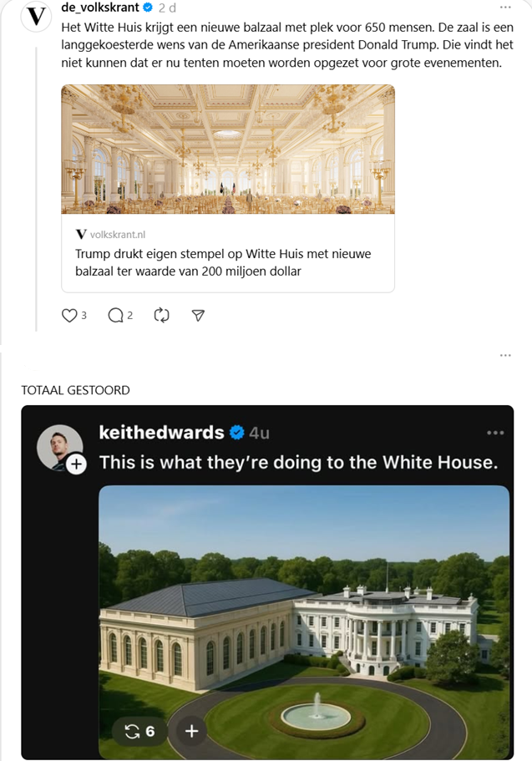Open more options menu on de_volkskrant post
This screenshot has height=761, width=532.
tap(505, 8)
